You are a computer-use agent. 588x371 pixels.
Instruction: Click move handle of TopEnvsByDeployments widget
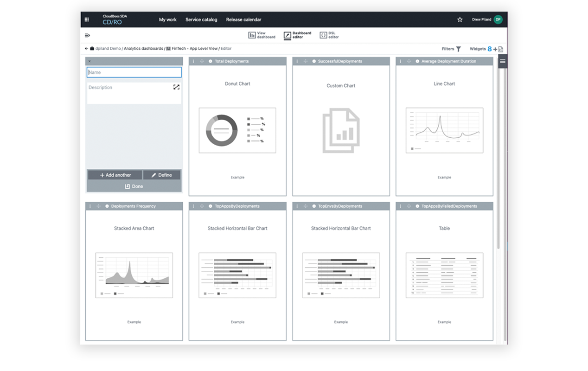coord(305,206)
